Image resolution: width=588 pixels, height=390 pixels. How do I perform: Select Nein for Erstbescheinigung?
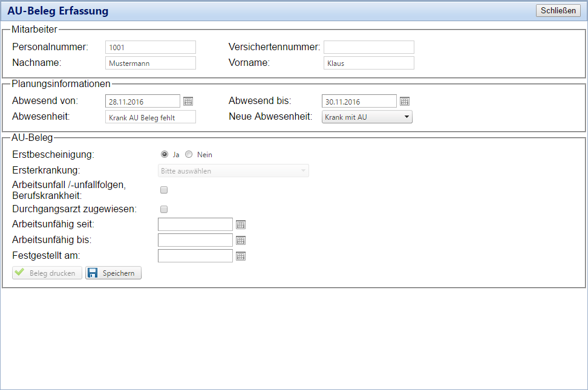(x=189, y=154)
